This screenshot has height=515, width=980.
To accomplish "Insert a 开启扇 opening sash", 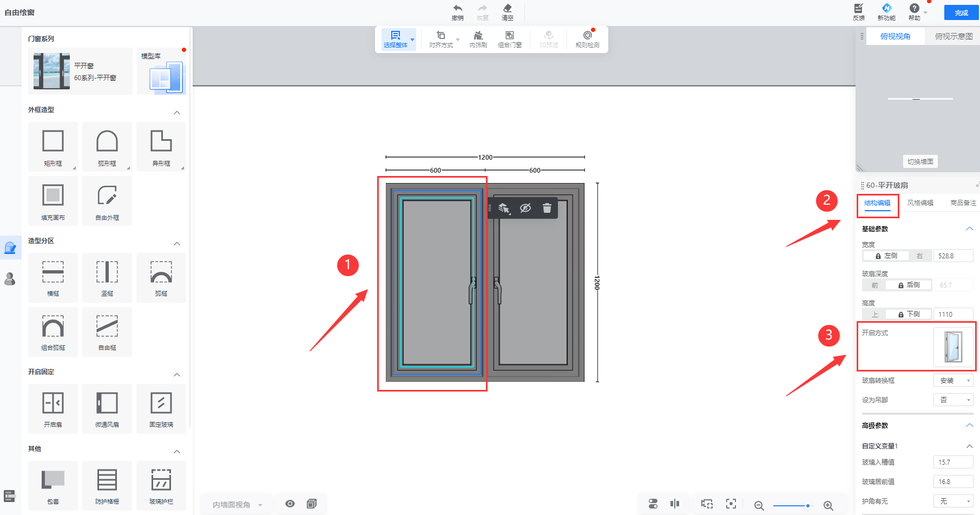I will click(x=53, y=409).
